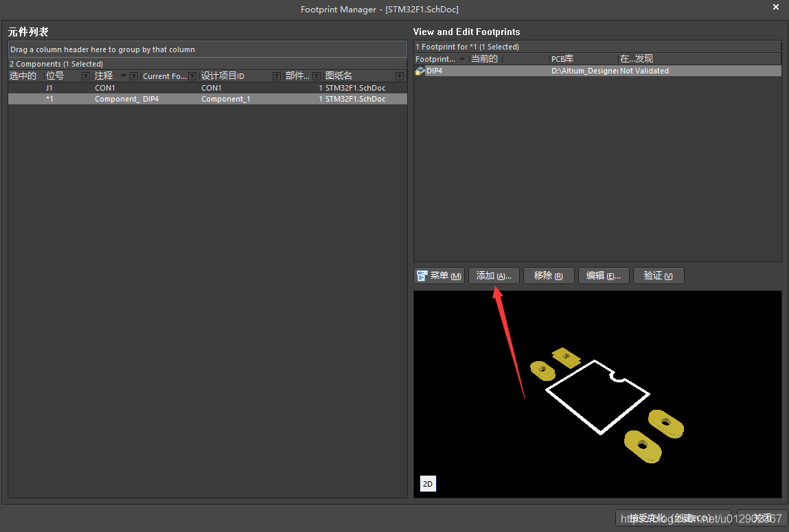Toggle the 2D preview mode button
This screenshot has height=532, width=789.
[x=427, y=484]
